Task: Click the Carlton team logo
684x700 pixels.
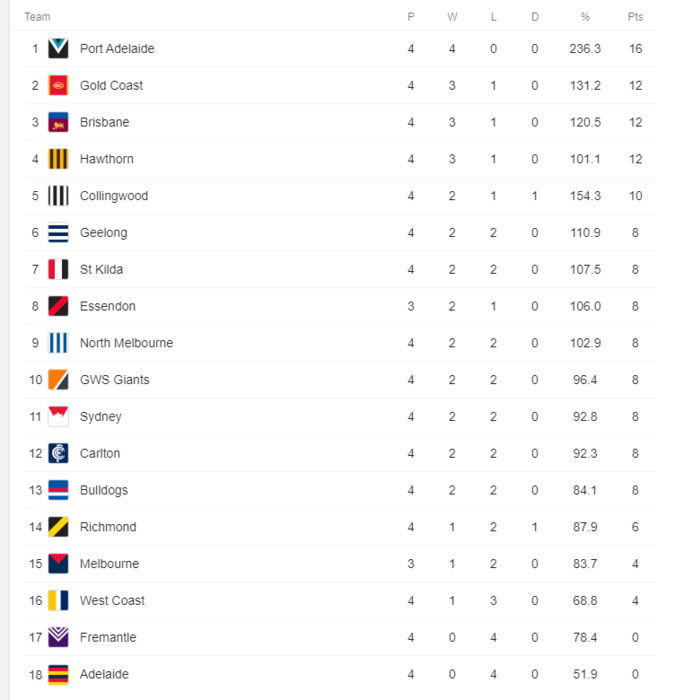Action: 59,453
